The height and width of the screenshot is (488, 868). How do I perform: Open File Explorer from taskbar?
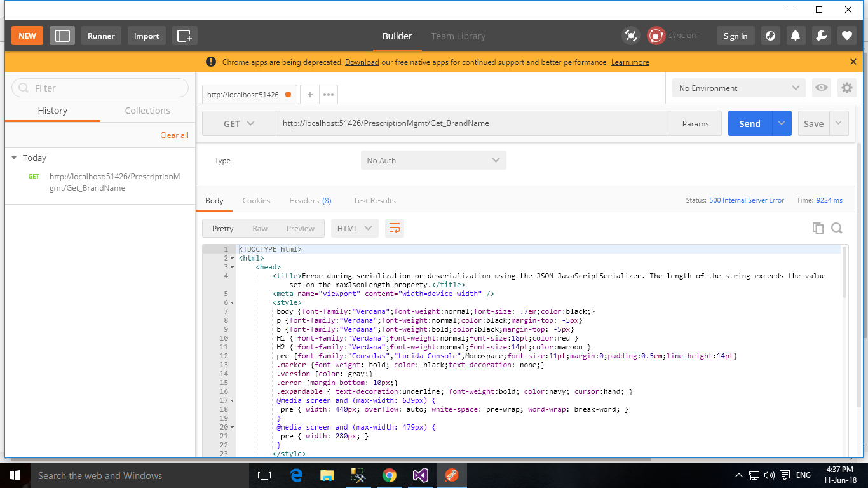click(327, 475)
